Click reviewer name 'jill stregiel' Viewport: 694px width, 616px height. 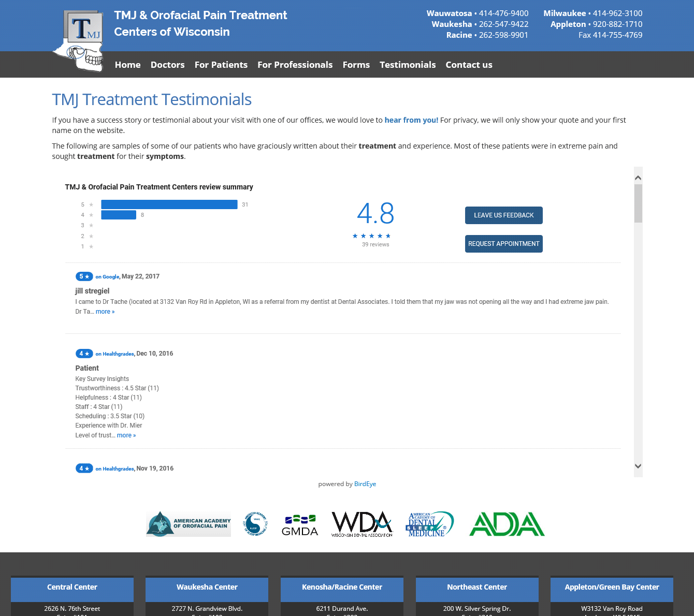pyautogui.click(x=92, y=291)
